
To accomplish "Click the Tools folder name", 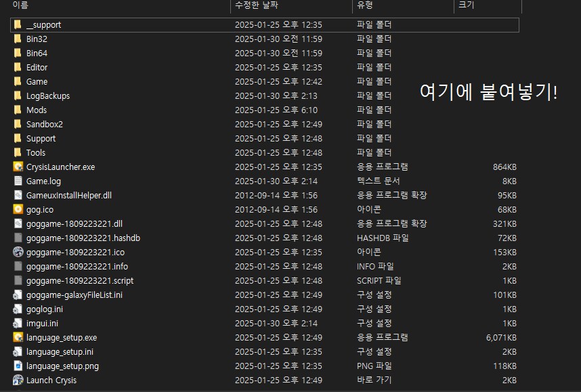I will click(36, 152).
